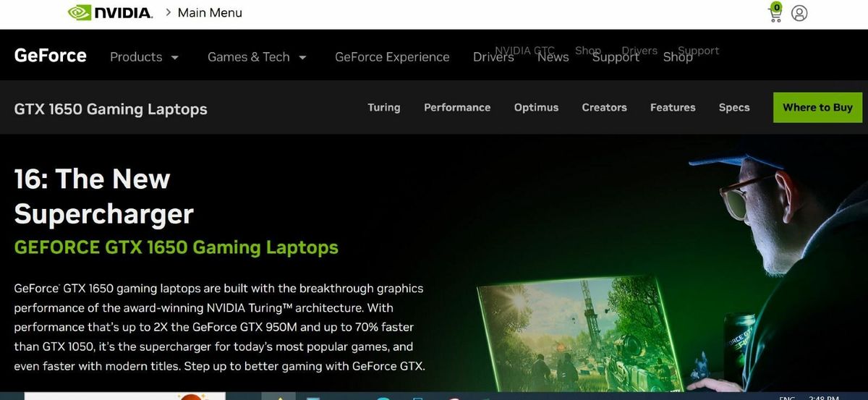
Task: Expand the Products dropdown arrow
Action: coord(174,57)
